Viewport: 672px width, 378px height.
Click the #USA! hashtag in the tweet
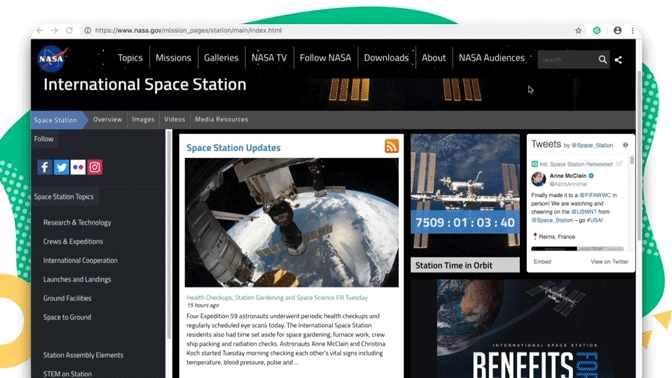pyautogui.click(x=594, y=220)
